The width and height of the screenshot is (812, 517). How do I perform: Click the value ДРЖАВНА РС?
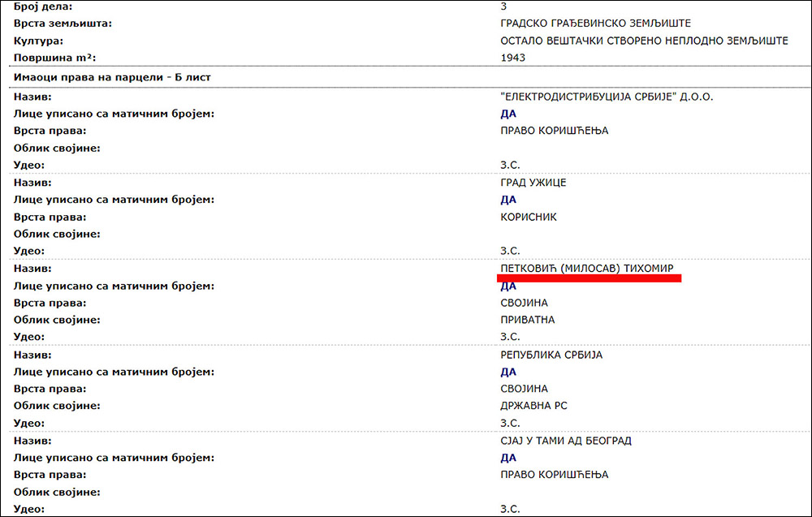533,406
